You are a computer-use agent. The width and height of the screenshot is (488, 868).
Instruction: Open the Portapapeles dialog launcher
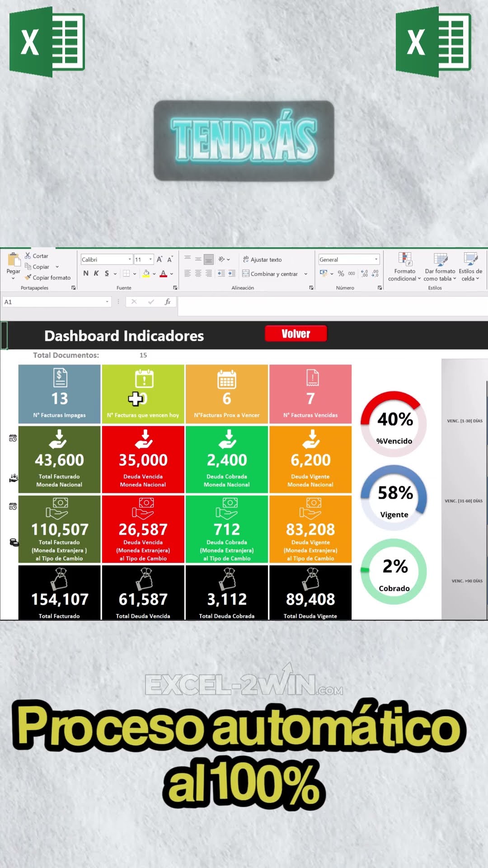[73, 288]
